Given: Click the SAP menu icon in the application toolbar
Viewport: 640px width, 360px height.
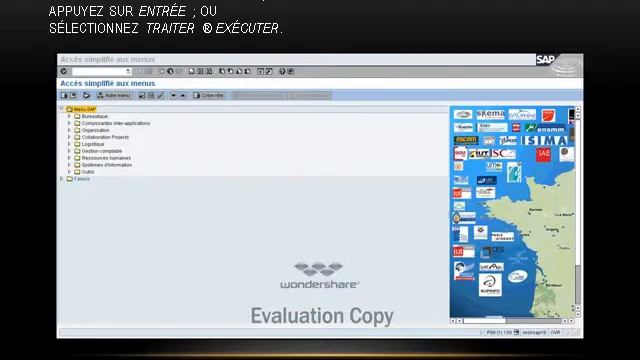Looking at the screenshot, I should pos(73,96).
